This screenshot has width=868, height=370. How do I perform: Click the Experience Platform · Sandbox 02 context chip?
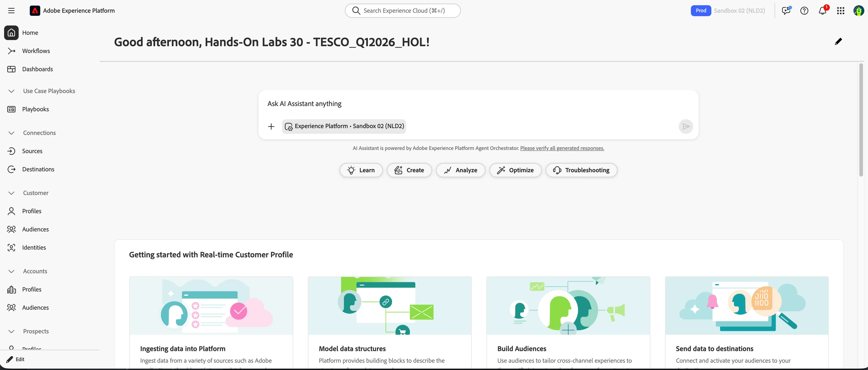click(344, 126)
